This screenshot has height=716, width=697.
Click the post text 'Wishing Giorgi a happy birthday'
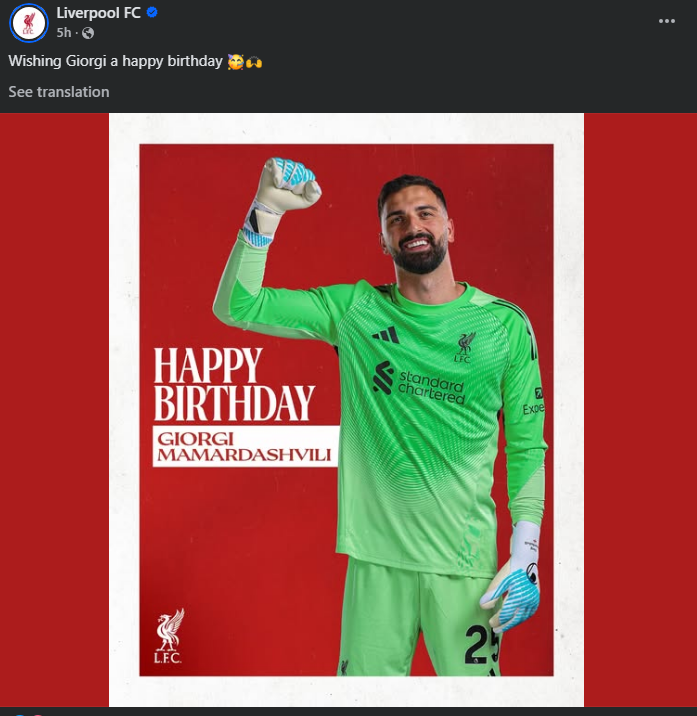point(115,62)
